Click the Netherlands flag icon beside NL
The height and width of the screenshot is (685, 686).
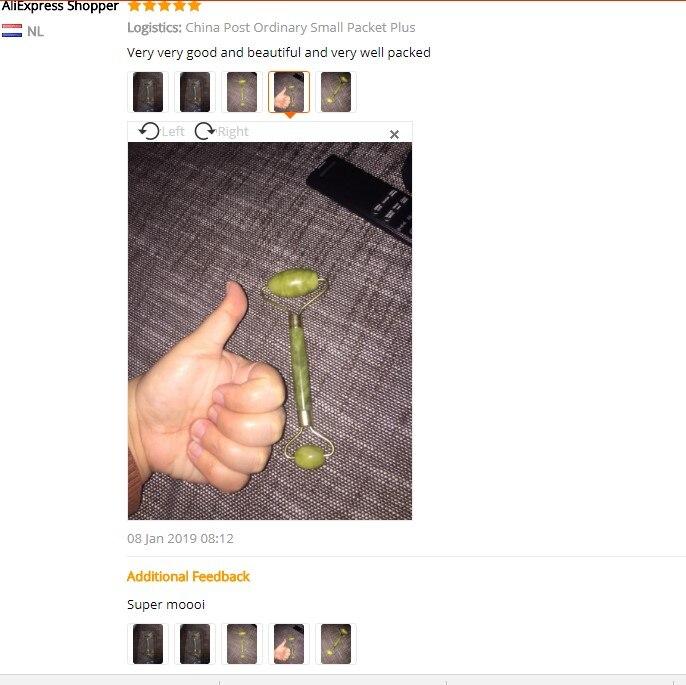[x=12, y=31]
